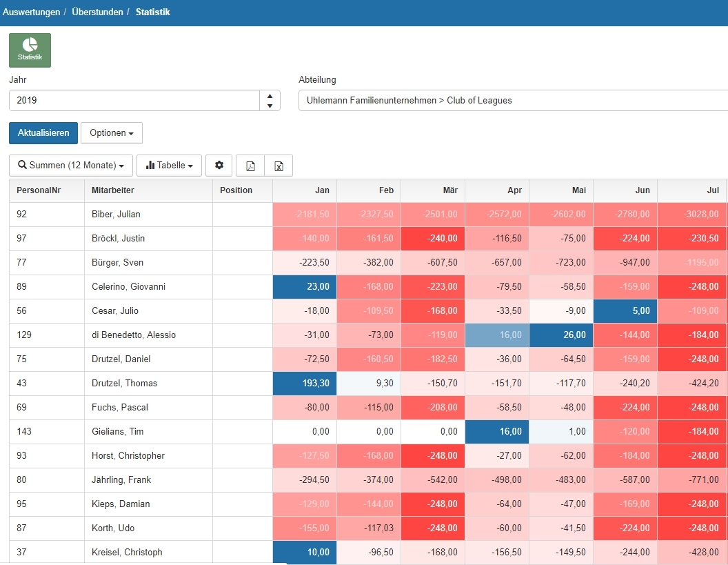Export the table to Excel
This screenshot has width=728, height=565.
click(x=279, y=166)
